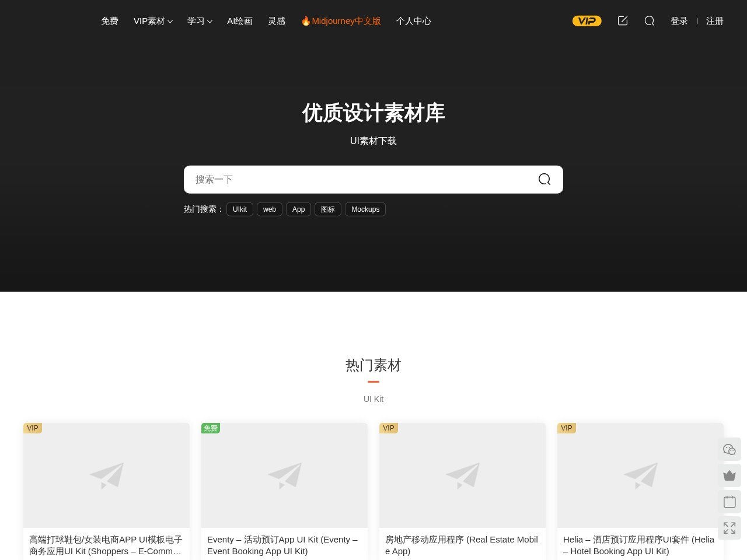
Task: Go to the 免费 nav item
Action: (x=110, y=21)
